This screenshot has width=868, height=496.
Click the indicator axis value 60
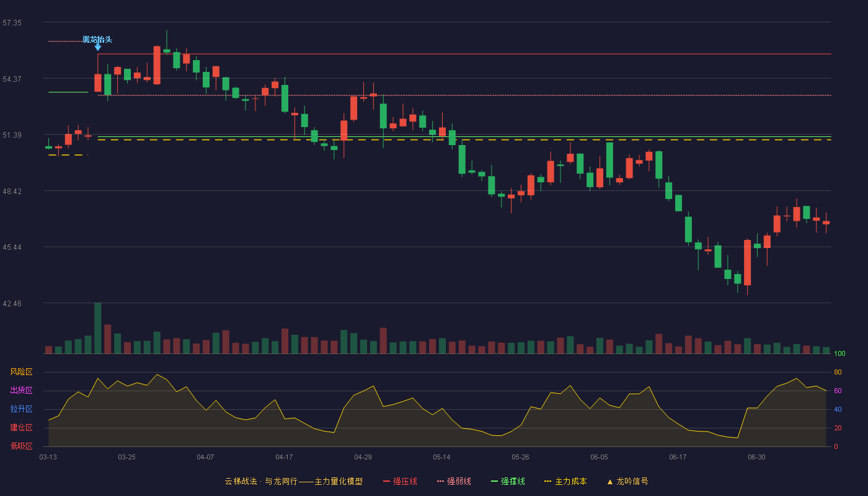(x=838, y=391)
